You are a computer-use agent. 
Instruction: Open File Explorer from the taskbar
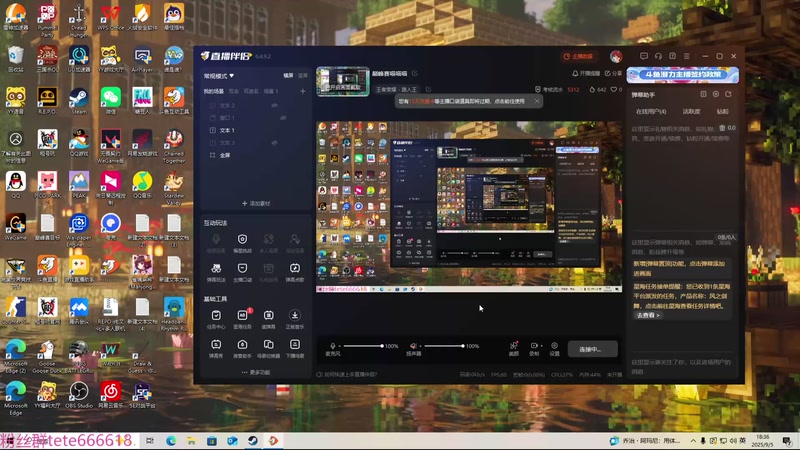point(191,441)
